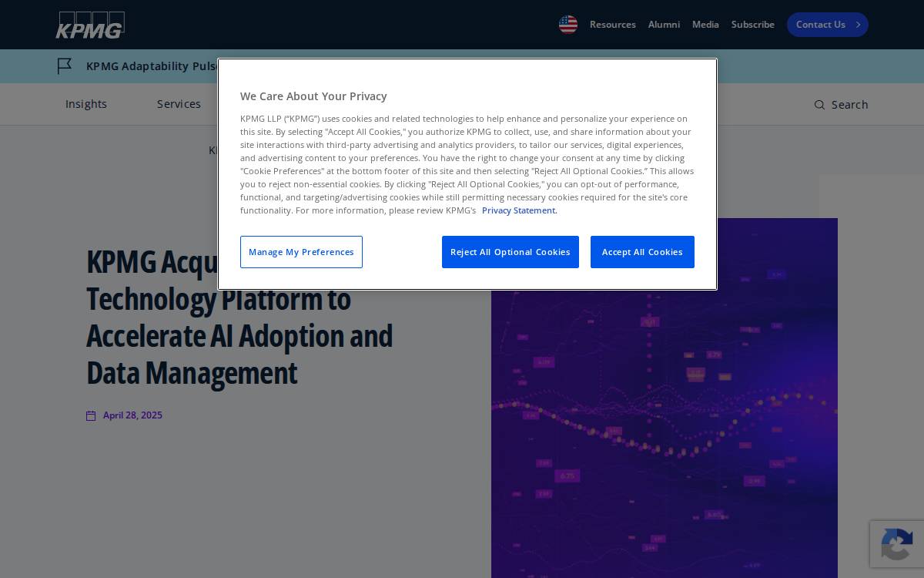Click Accept All Cookies
Screen dimensions: 924x578
[642, 252]
